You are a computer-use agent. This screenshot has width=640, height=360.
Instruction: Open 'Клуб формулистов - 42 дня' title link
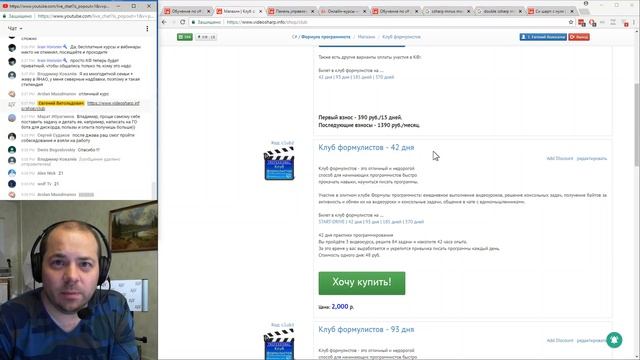point(366,147)
